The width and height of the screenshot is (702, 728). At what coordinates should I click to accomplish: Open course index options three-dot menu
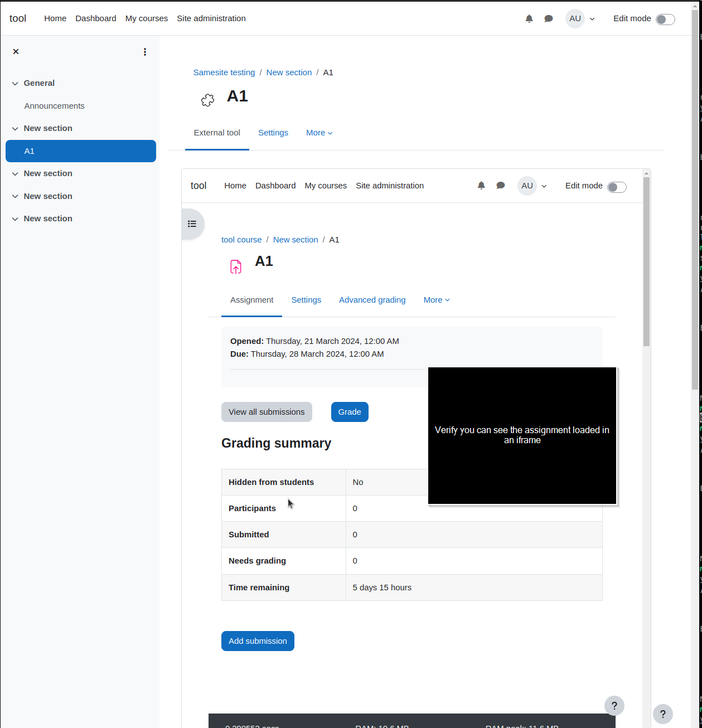tap(145, 52)
